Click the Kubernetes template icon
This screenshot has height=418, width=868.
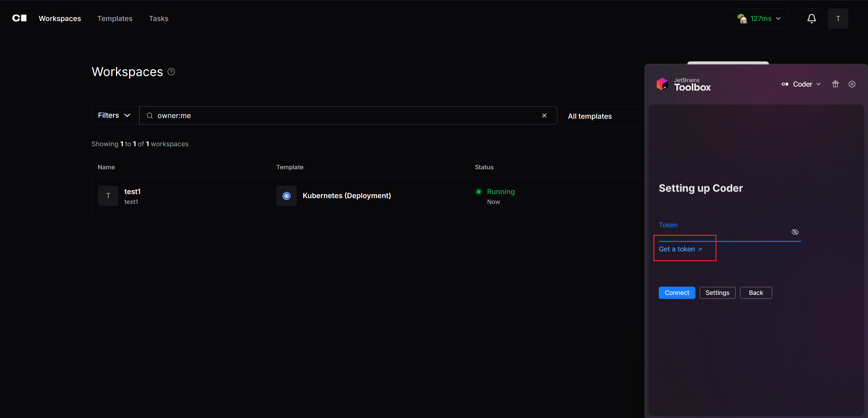pos(287,196)
